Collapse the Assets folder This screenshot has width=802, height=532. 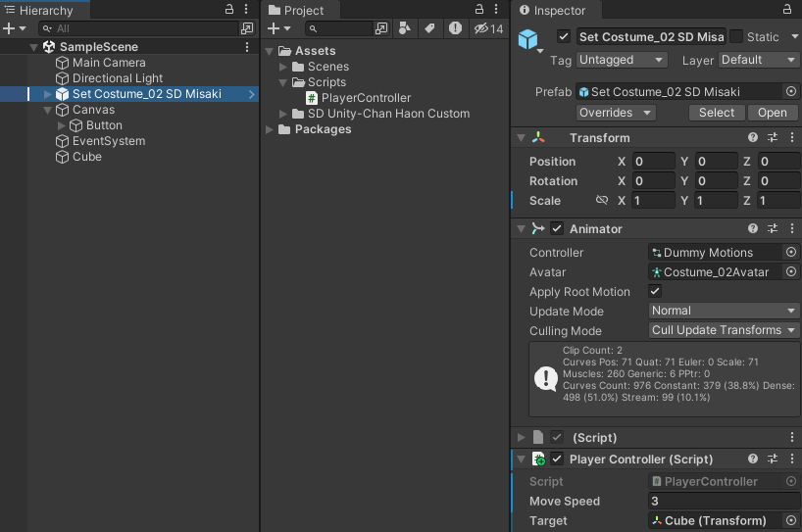[x=269, y=52]
